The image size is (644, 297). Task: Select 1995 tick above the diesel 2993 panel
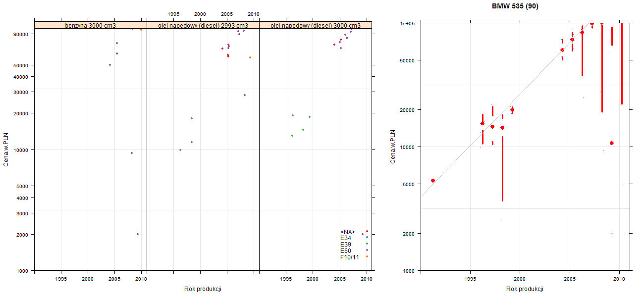click(x=173, y=14)
